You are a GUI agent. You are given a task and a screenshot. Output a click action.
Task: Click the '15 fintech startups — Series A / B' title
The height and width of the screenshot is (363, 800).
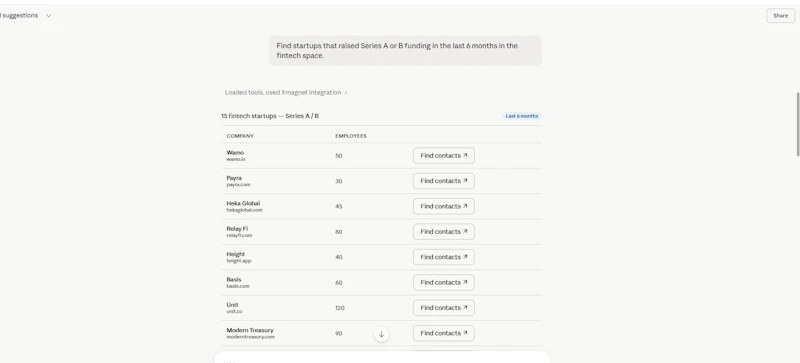pos(270,116)
